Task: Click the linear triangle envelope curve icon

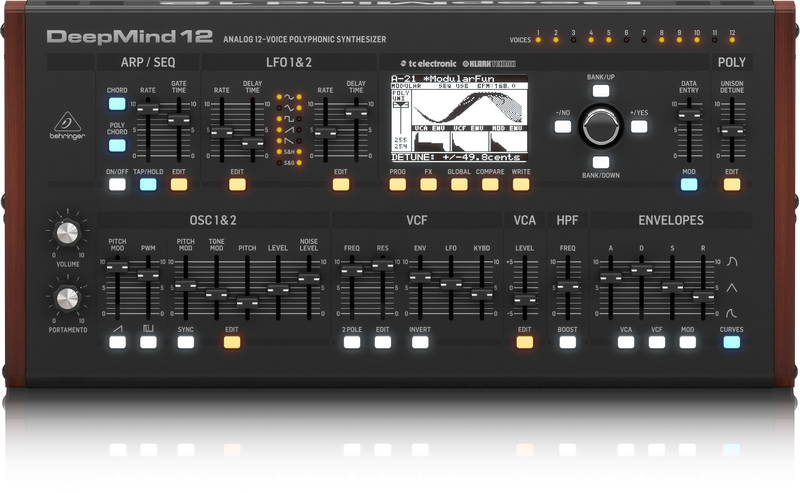Action: click(732, 287)
